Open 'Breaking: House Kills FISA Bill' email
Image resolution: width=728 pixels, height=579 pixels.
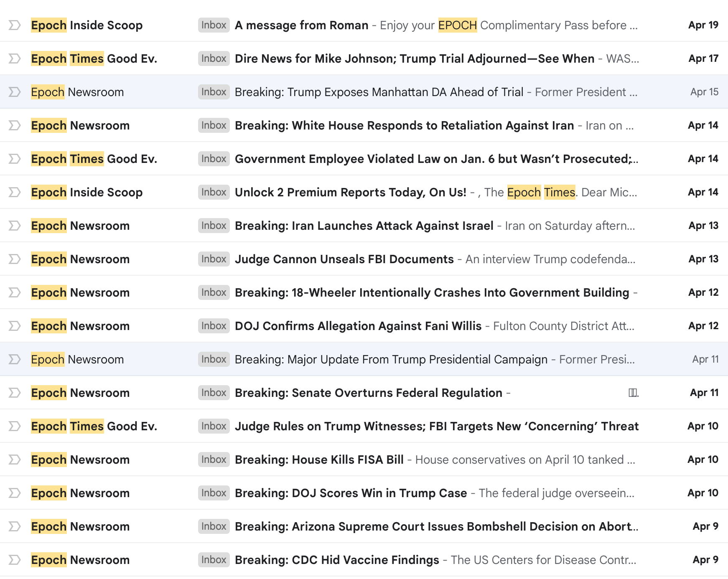[x=319, y=460]
